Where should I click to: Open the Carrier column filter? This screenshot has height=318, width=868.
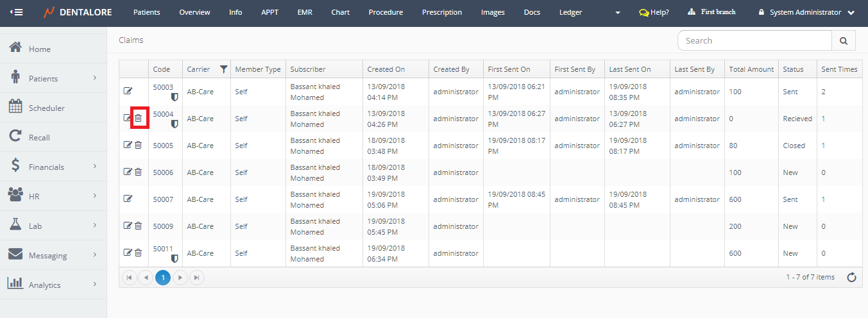click(223, 69)
